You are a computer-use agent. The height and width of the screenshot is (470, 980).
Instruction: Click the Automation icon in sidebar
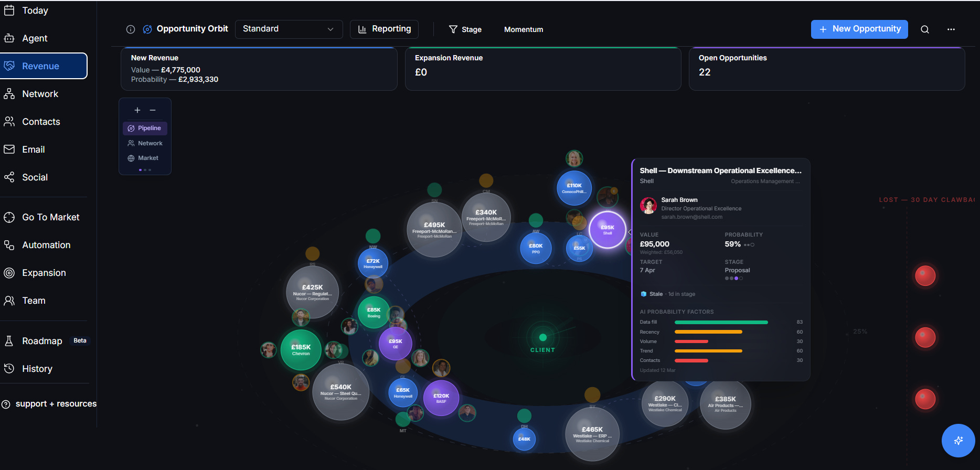(x=9, y=245)
